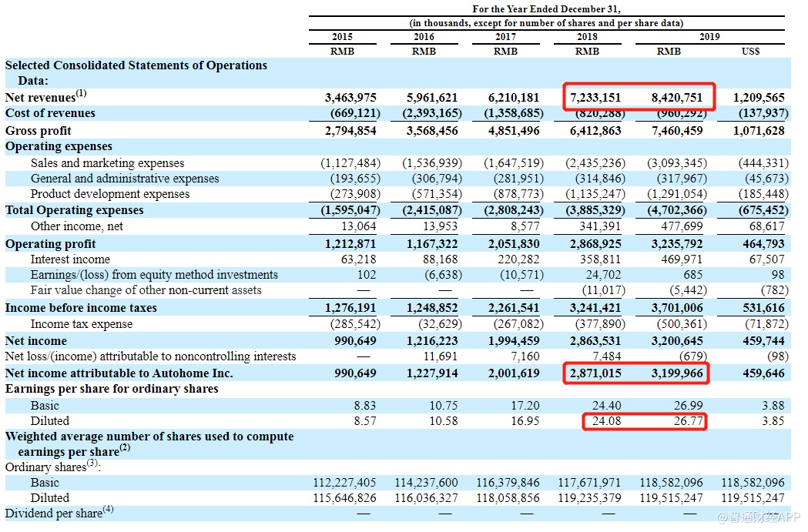Select the Total Operating expenses row label
Image resolution: width=808 pixels, height=532 pixels.
click(74, 210)
